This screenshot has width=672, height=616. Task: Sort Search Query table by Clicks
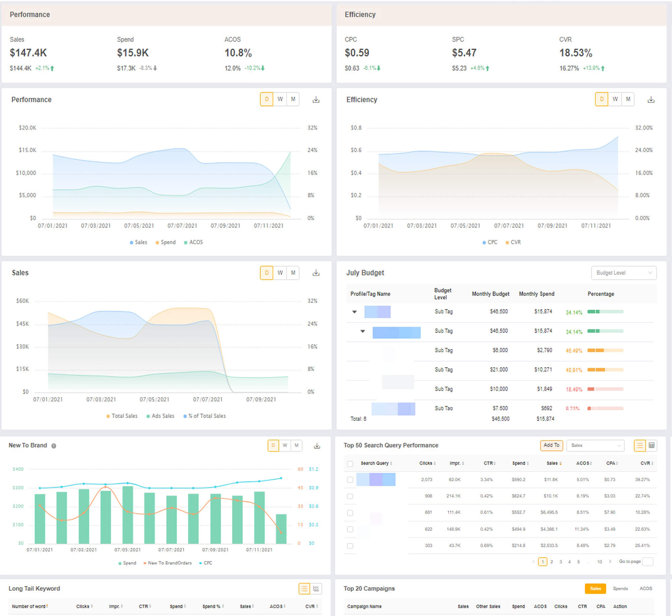tap(427, 463)
